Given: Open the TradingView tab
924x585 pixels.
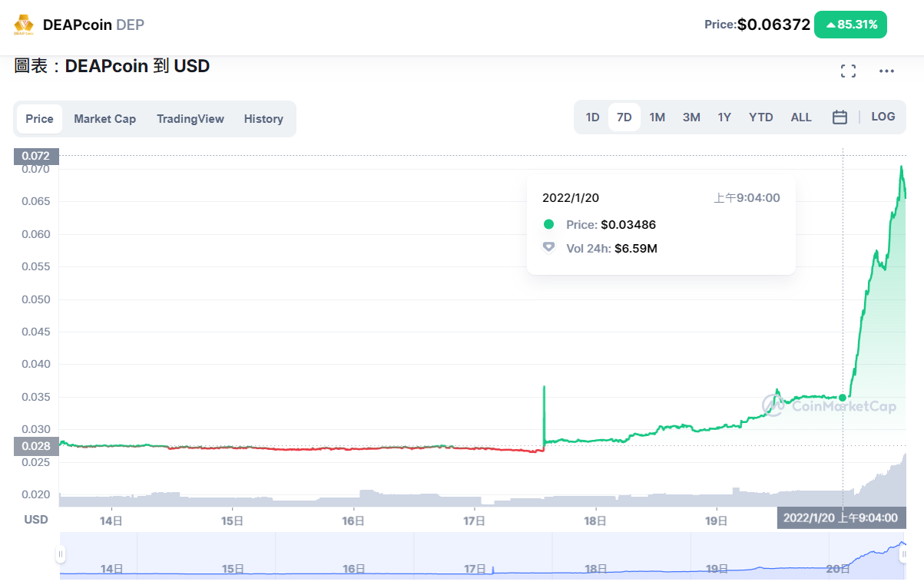Looking at the screenshot, I should point(190,119).
